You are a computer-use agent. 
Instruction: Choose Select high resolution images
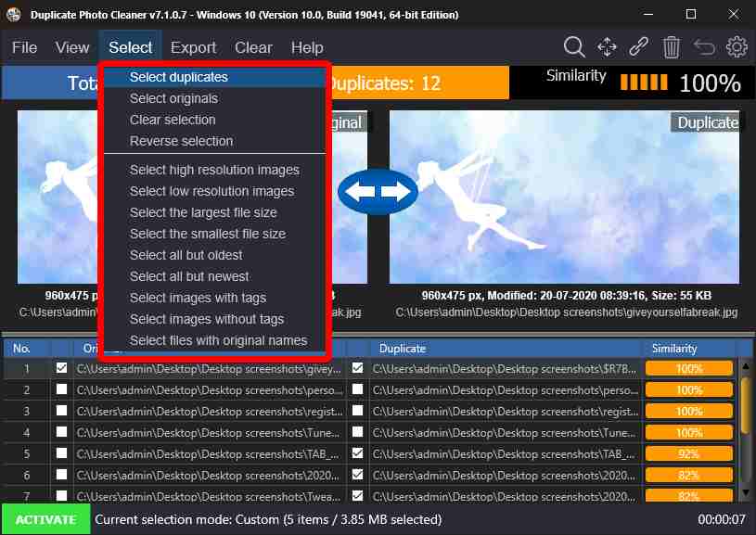point(215,170)
